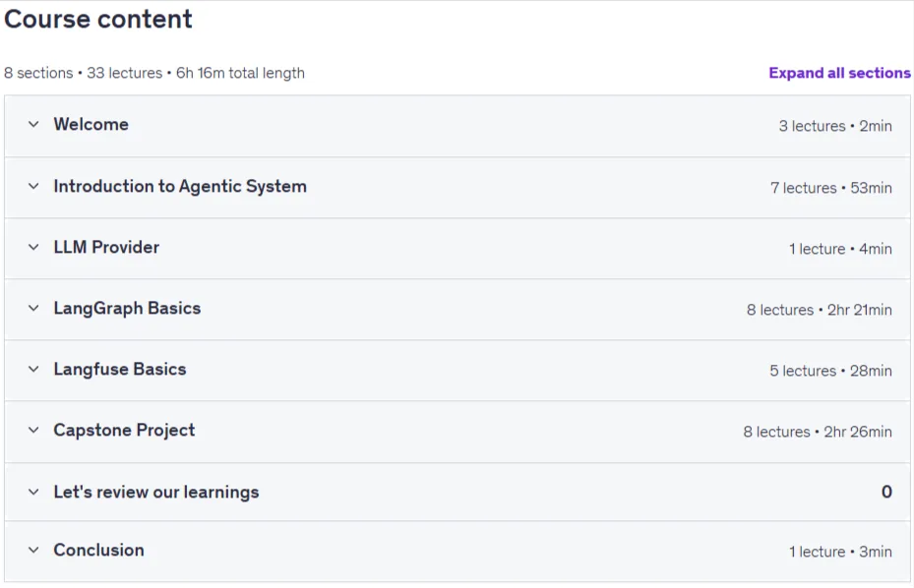The width and height of the screenshot is (914, 588).
Task: Click the 8 lectures 2hr 21min label
Action: pyautogui.click(x=819, y=310)
